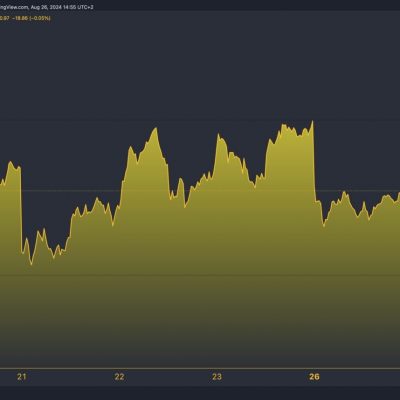Click the trough right after the 26 drop
Image resolution: width=400 pixels, height=400 pixels.
click(x=324, y=226)
